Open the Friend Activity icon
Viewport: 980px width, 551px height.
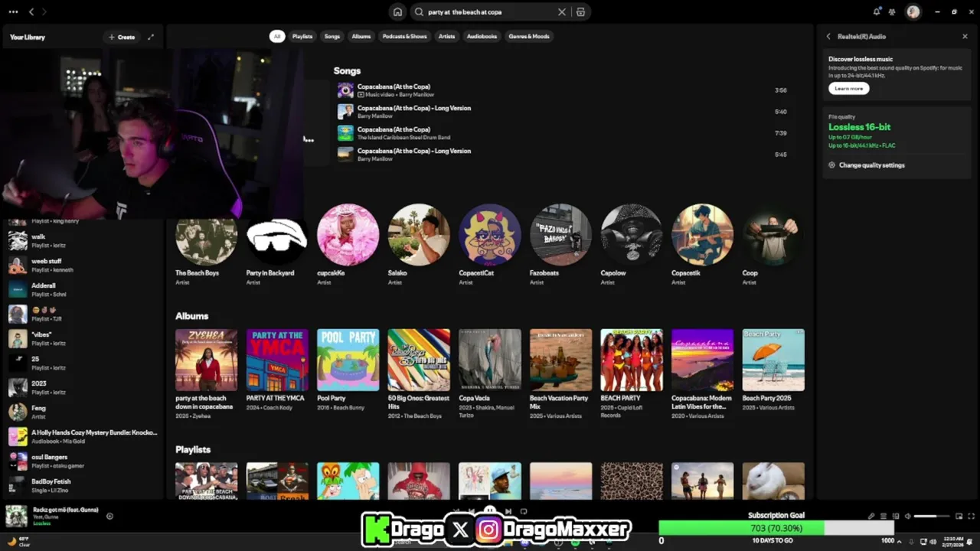tap(892, 11)
